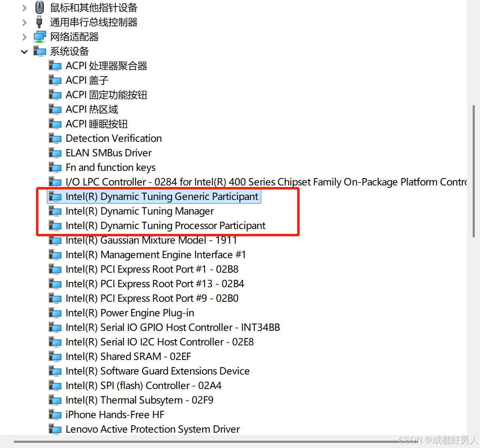Select Fn and function keys entry
480x448 pixels.
coord(110,168)
